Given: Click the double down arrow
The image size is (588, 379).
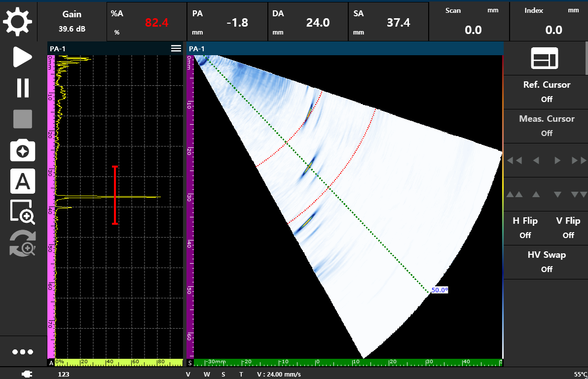Looking at the screenshot, I should point(579,194).
